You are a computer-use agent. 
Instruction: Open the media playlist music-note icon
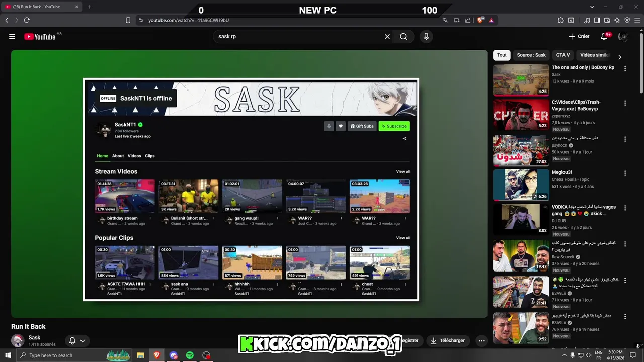587,20
